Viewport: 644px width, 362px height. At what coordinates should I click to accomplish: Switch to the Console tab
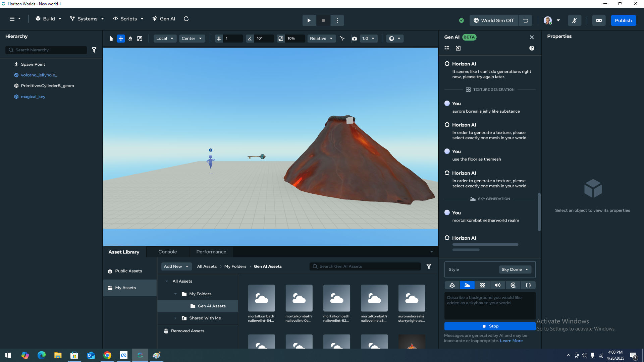click(x=167, y=252)
